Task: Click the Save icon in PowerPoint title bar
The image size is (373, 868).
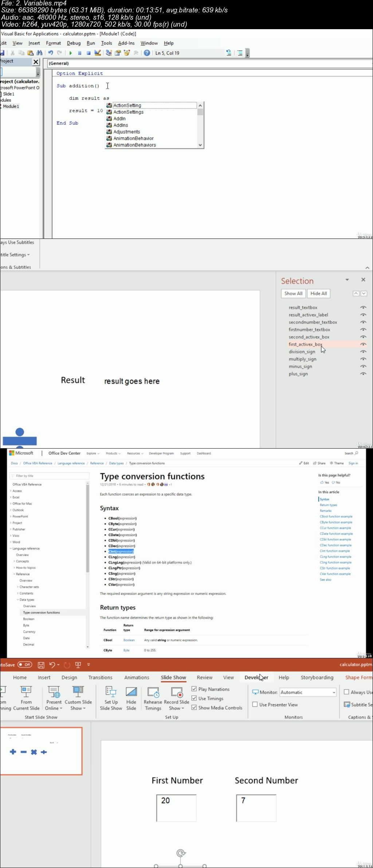Action: point(41,665)
